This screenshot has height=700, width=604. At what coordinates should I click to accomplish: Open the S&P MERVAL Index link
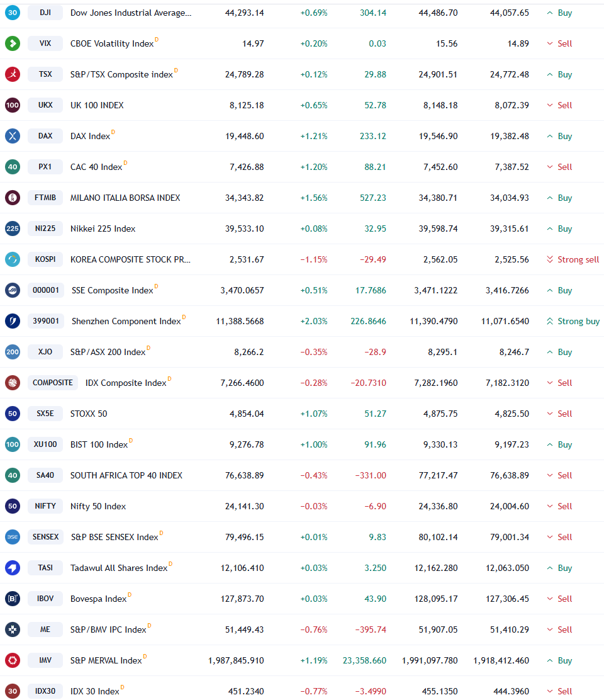[106, 660]
